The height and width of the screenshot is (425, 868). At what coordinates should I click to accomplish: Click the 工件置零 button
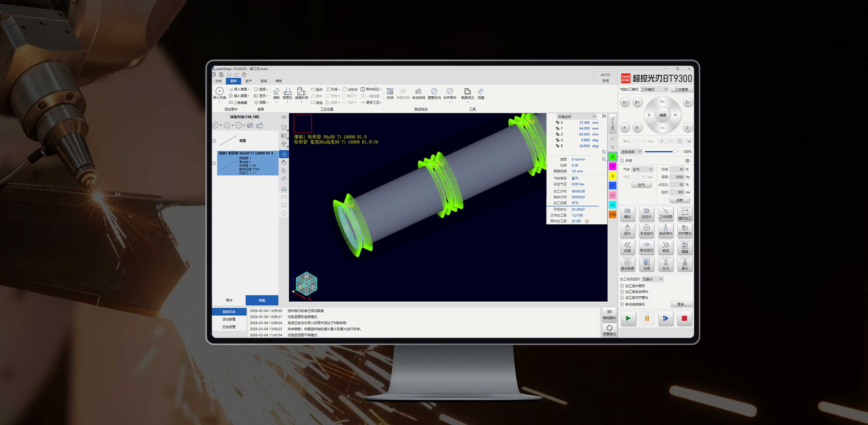pos(681,89)
